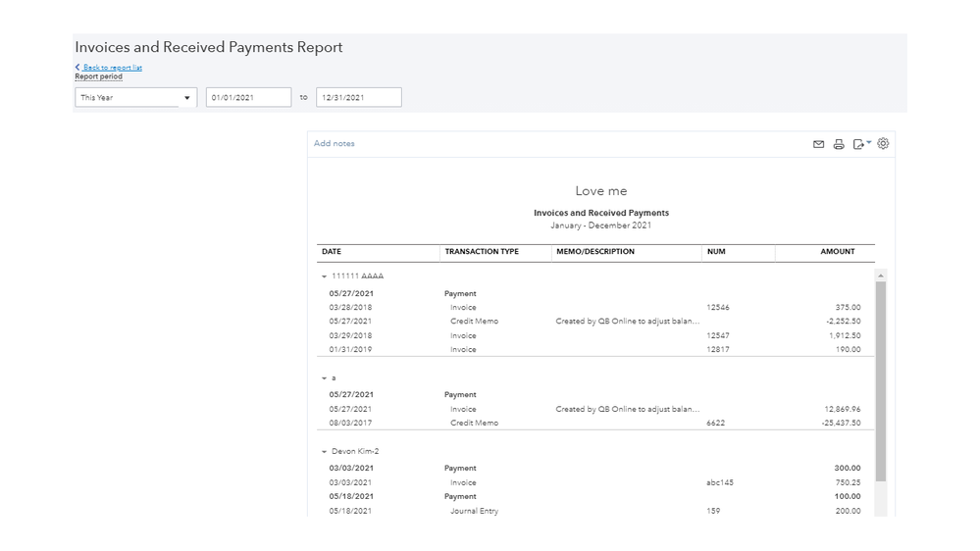
Task: Click the back arrow beside Back to report list
Action: coord(77,68)
